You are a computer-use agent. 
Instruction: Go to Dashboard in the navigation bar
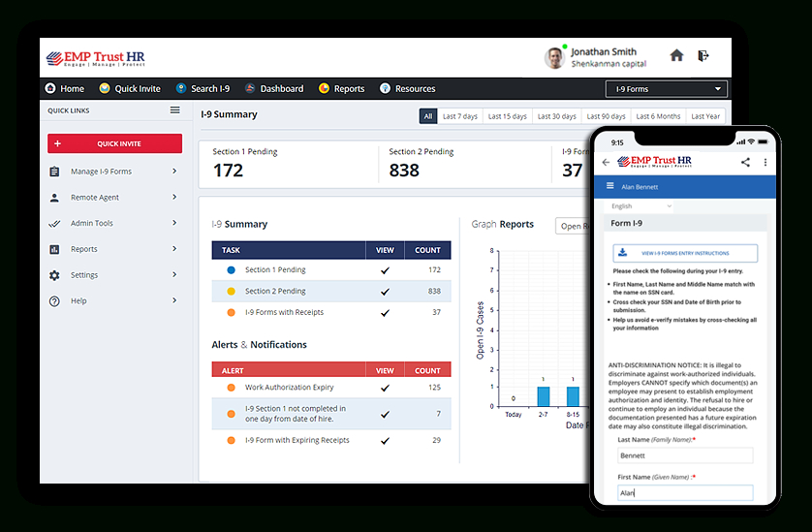(274, 88)
